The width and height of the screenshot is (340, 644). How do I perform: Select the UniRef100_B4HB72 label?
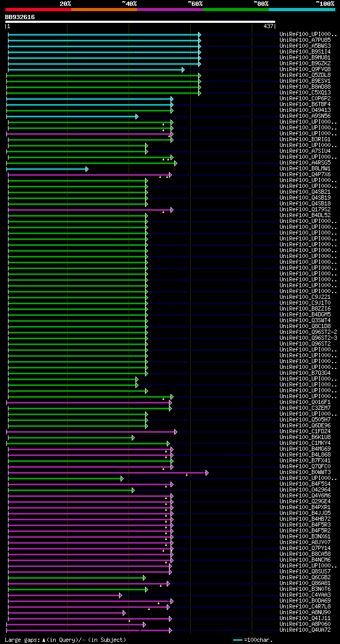coord(305,519)
